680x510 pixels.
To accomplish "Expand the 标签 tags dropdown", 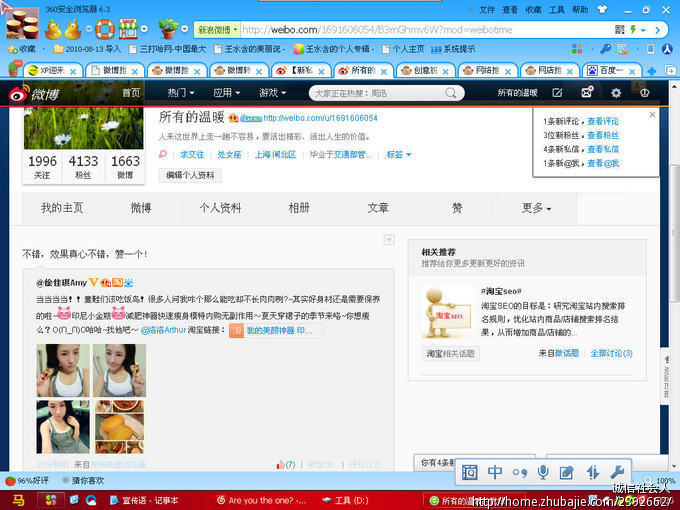I will pos(399,154).
